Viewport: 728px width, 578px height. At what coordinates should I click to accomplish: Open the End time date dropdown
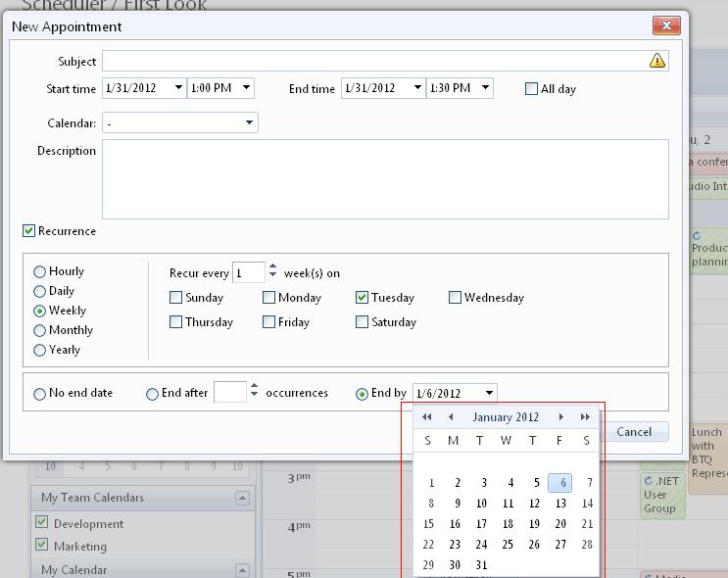point(417,88)
